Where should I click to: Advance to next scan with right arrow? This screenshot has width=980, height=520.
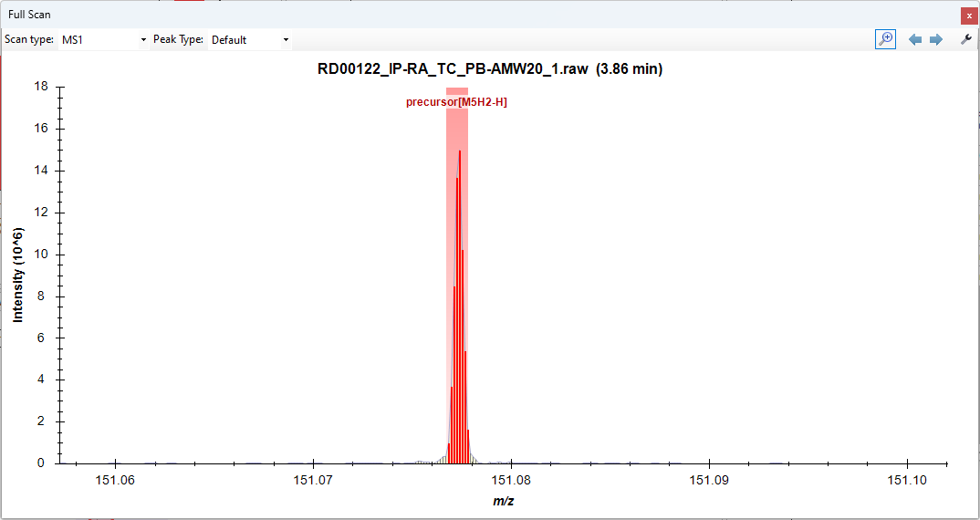click(x=935, y=40)
